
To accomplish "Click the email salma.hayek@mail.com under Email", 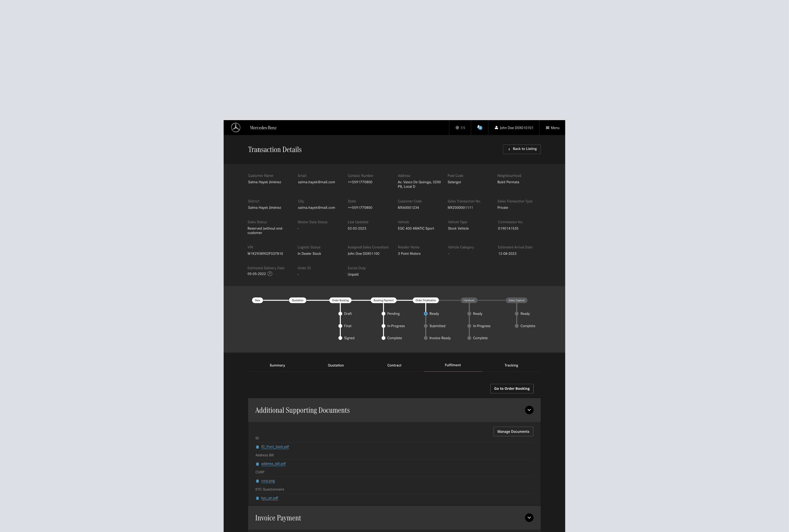I will point(316,182).
